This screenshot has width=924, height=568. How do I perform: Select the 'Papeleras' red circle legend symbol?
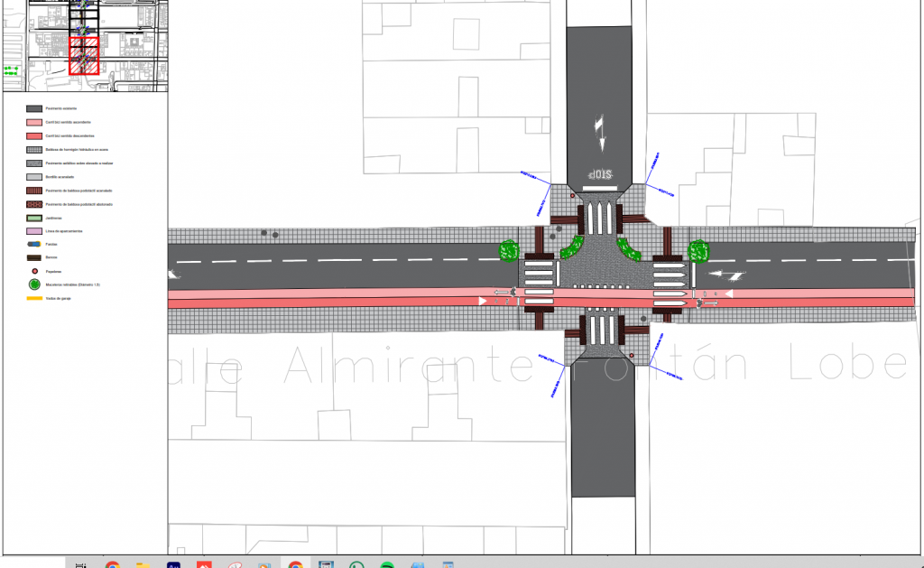[x=36, y=271]
